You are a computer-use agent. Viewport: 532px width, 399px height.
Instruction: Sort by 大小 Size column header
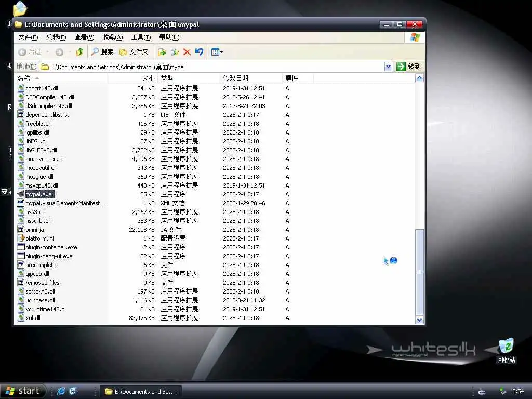132,78
